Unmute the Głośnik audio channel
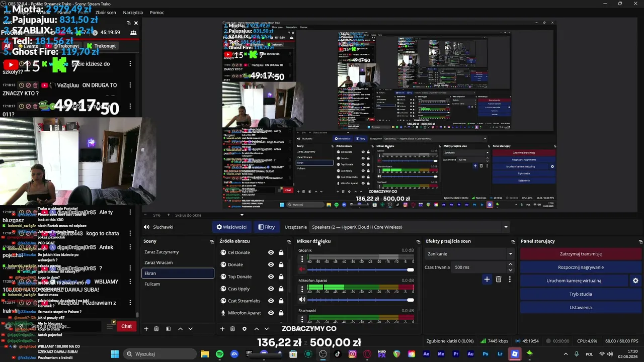 (x=302, y=269)
